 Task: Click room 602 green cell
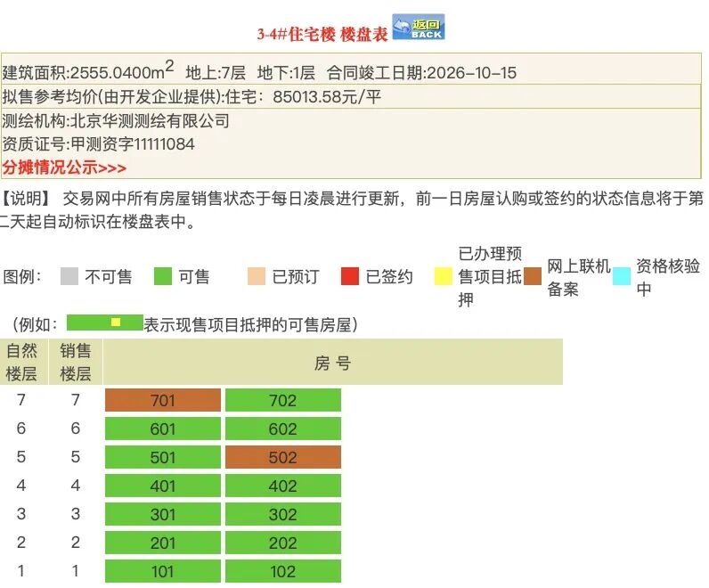(283, 429)
